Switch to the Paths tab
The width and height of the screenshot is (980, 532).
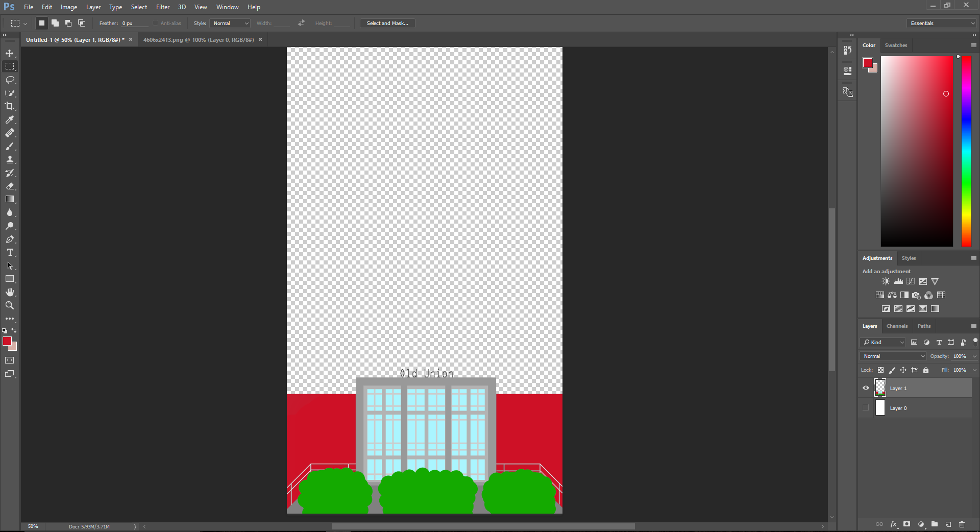(924, 326)
